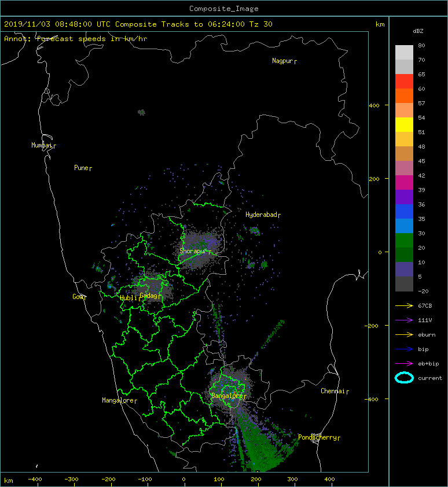The width and height of the screenshot is (448, 487).
Task: Click the eb+bip magenta arrow legend icon
Action: (404, 363)
